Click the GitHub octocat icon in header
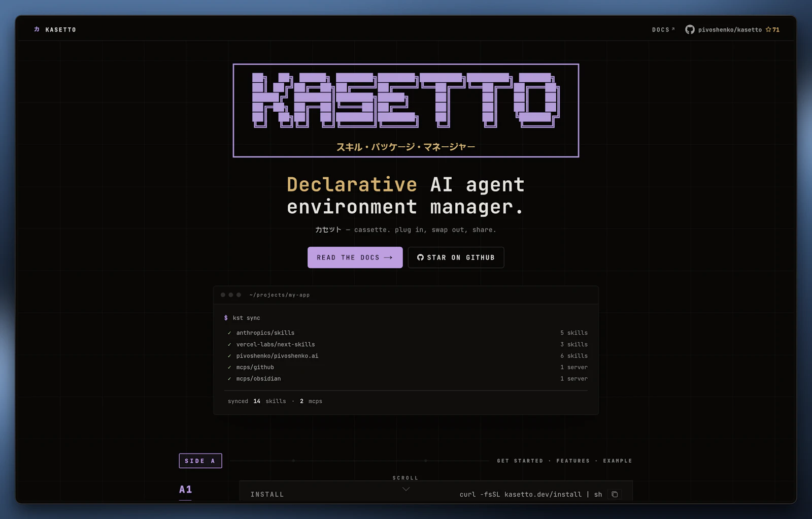The height and width of the screenshot is (519, 812). 690,29
